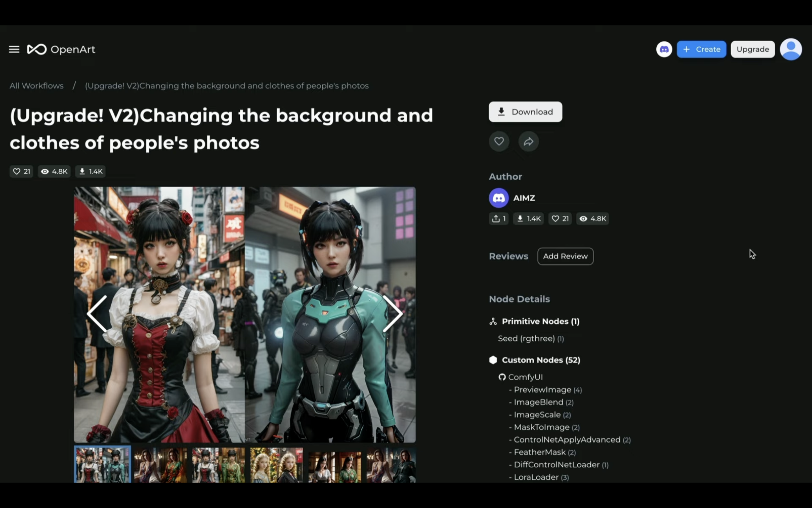Open the hamburger menu
This screenshot has height=508, width=812.
tap(14, 49)
